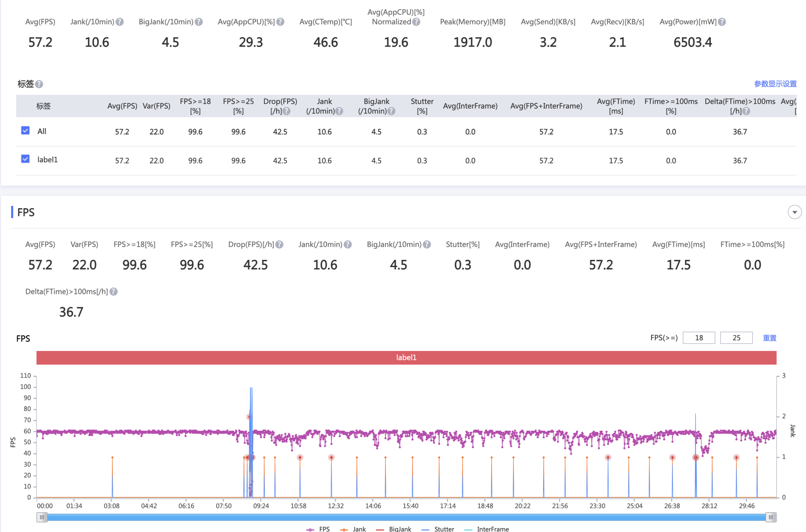Open help icon for top Avg(AppCPU)[%]
806x532 pixels.
point(280,22)
